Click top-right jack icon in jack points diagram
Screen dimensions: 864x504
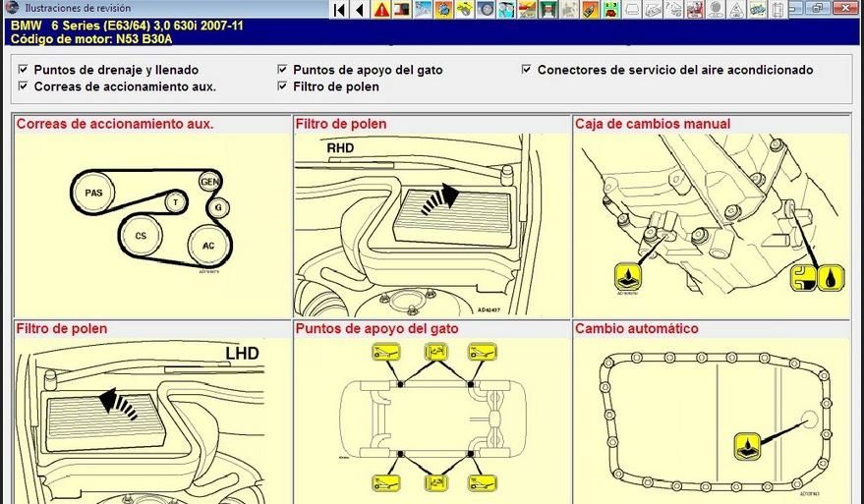483,352
